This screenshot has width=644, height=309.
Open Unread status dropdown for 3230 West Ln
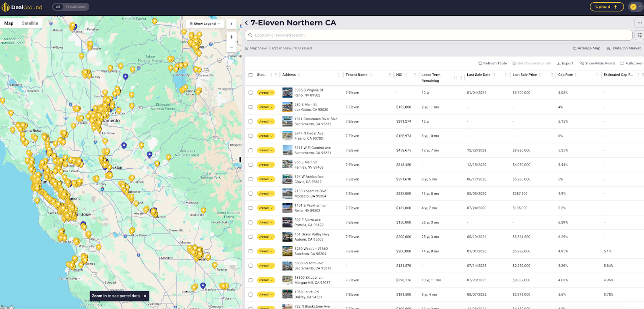click(x=266, y=251)
